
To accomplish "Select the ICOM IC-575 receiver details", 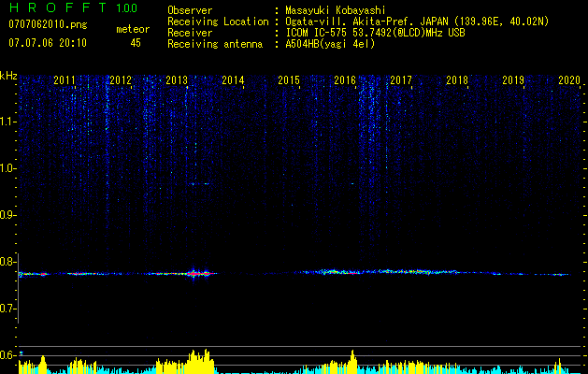I will coord(375,33).
